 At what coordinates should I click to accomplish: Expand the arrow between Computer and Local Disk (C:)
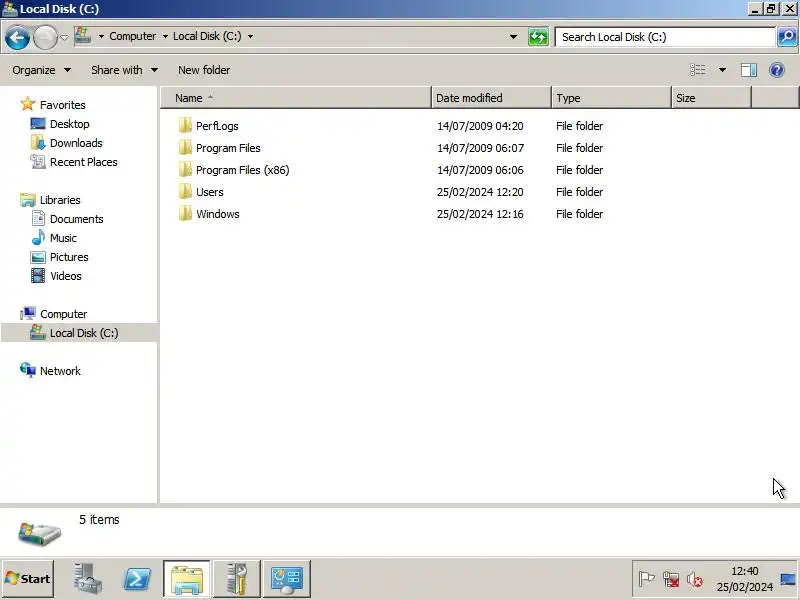pos(165,36)
